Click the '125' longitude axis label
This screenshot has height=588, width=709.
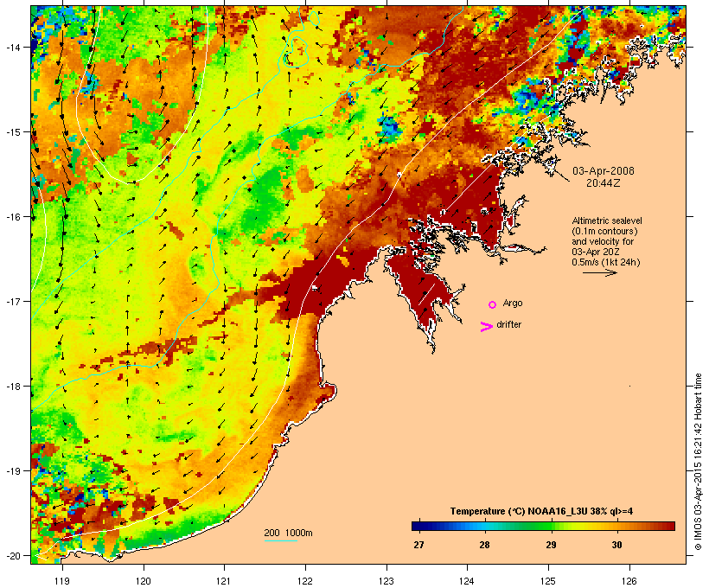point(548,580)
